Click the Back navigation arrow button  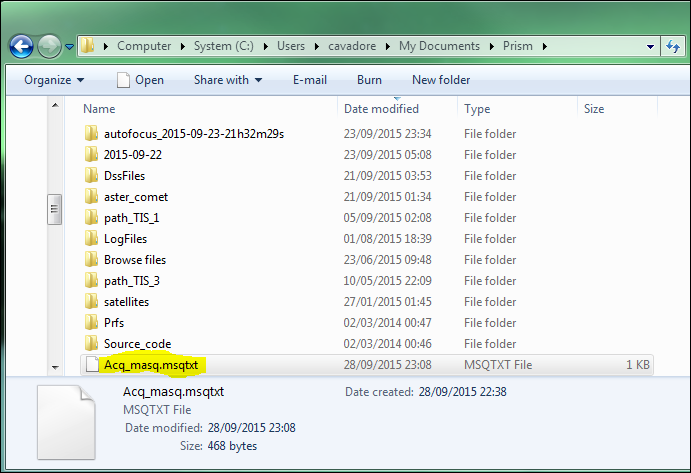pyautogui.click(x=22, y=46)
